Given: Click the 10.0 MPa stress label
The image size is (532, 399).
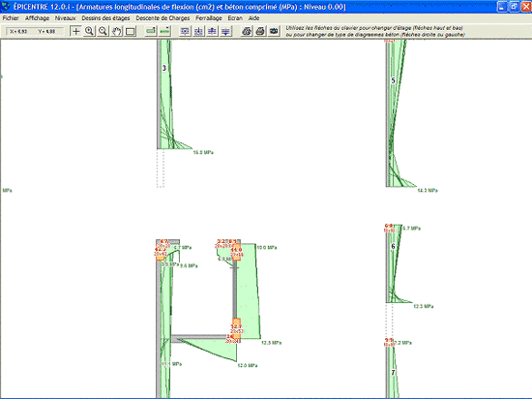Looking at the screenshot, I should coord(267,248).
